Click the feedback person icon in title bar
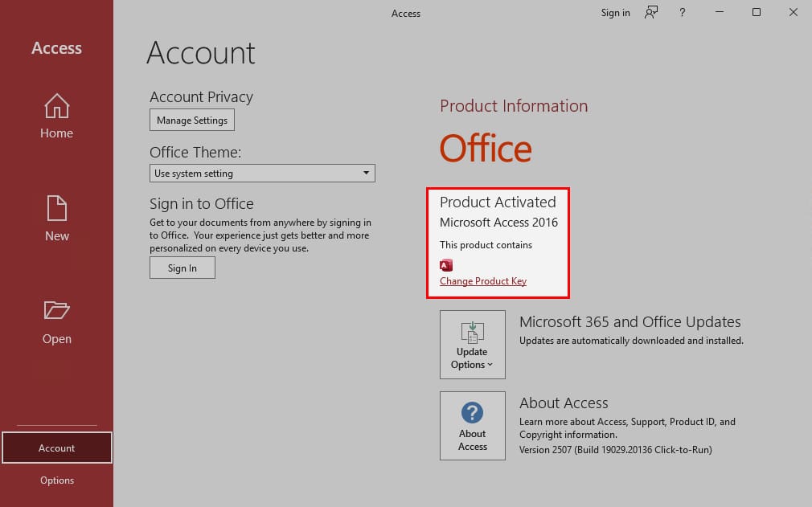Viewport: 812px width, 507px height. [651, 12]
